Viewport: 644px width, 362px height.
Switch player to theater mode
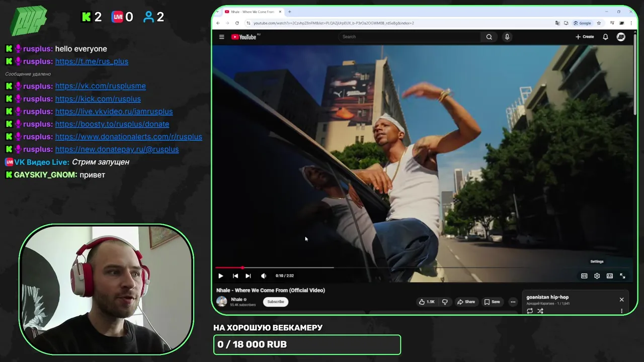609,276
